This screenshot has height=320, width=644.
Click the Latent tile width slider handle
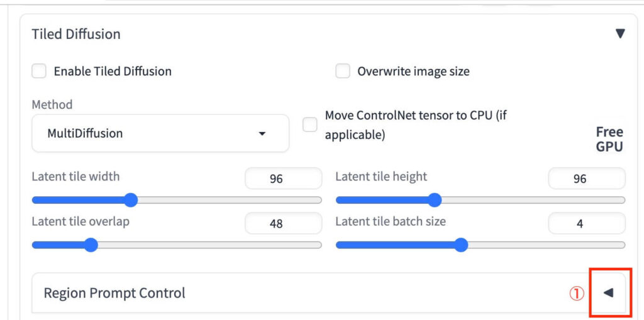click(131, 200)
